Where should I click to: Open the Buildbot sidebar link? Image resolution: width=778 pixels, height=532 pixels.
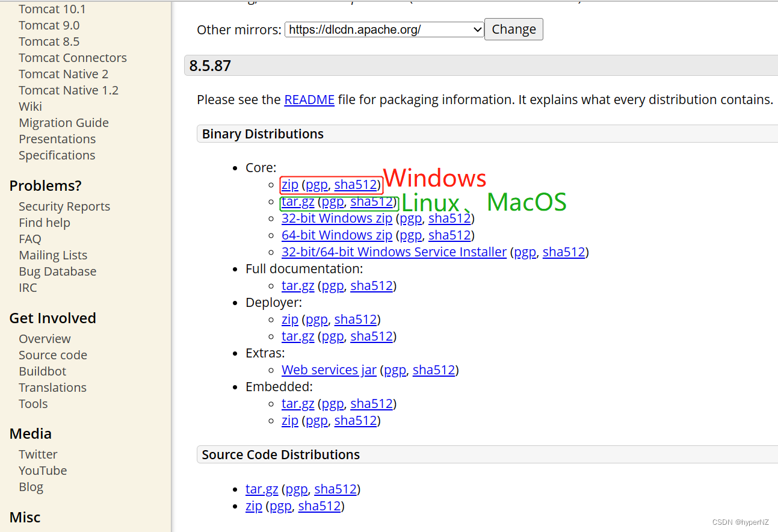(x=43, y=371)
